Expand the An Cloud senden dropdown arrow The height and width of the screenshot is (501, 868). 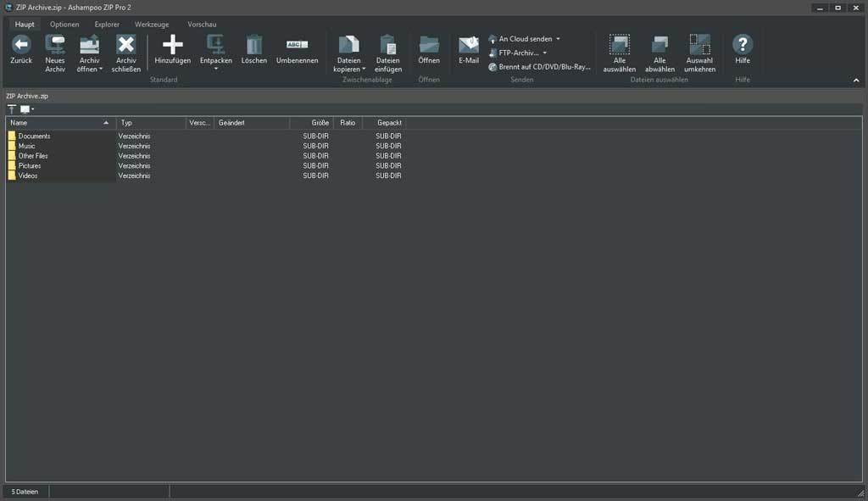[558, 39]
